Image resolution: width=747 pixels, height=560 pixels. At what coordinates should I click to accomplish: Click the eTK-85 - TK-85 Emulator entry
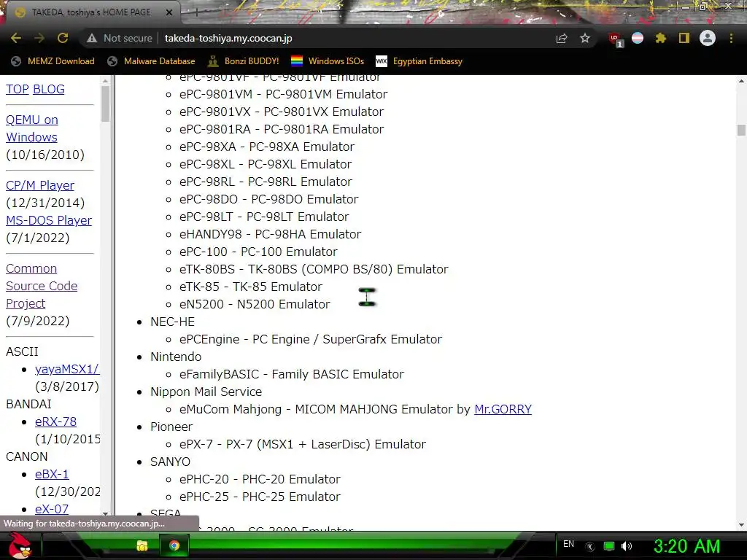point(251,287)
